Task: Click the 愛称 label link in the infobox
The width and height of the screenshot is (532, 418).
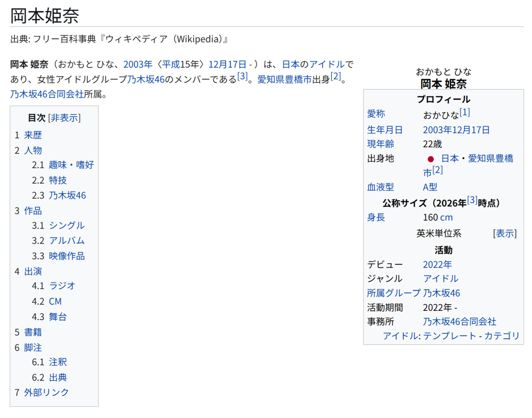Action: pyautogui.click(x=376, y=114)
